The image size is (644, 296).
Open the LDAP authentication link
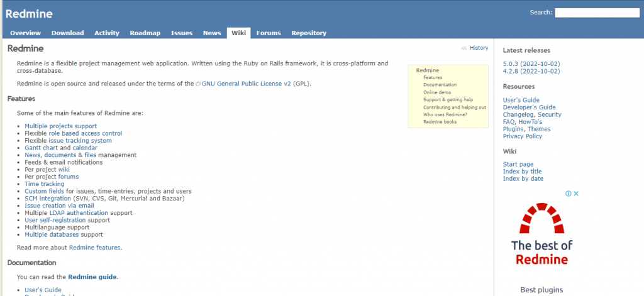(79, 213)
